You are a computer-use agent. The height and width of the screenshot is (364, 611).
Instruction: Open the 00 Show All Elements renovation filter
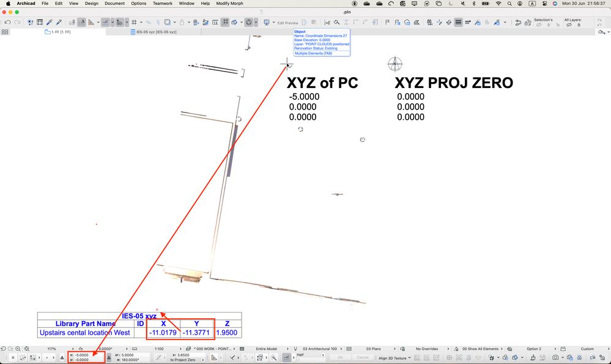482,349
